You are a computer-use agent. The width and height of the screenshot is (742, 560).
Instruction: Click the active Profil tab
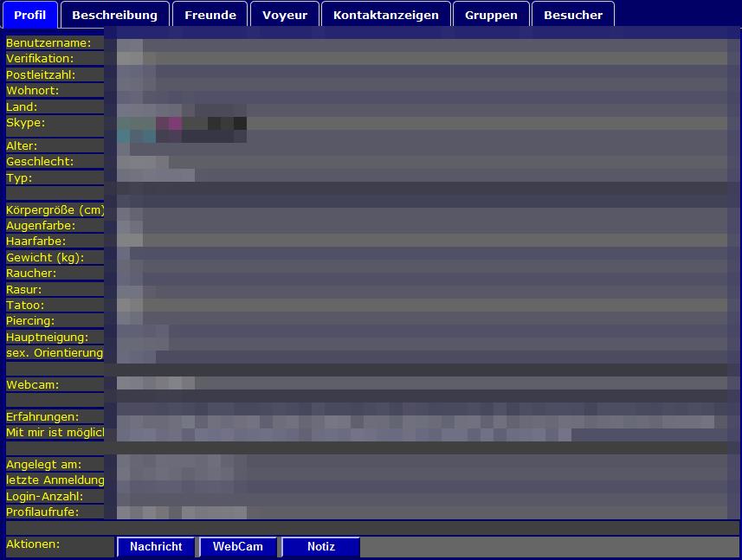[30, 15]
